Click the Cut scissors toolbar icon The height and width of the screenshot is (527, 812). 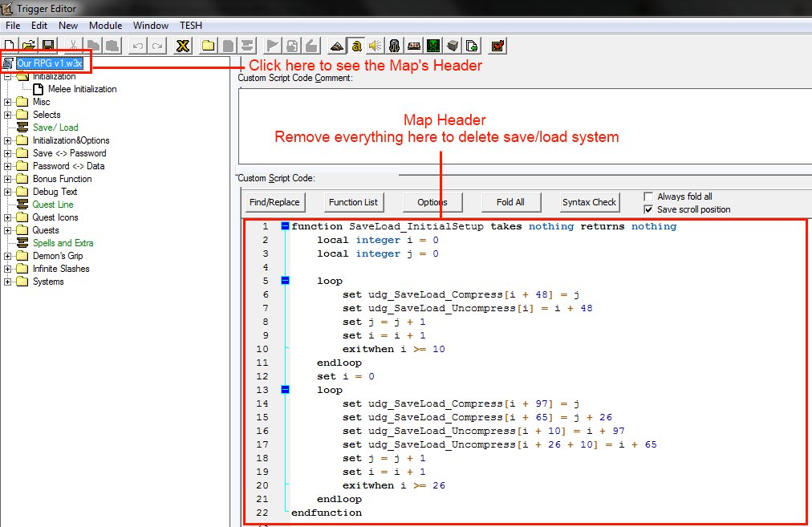(74, 46)
